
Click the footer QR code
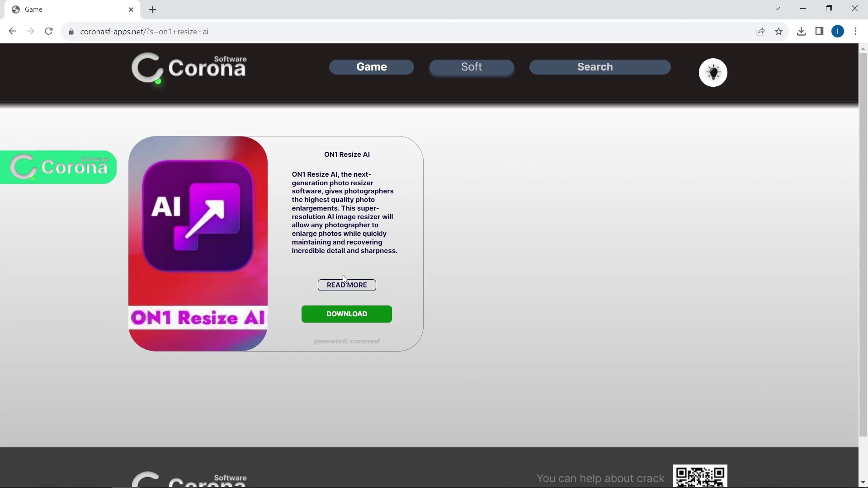point(700,476)
